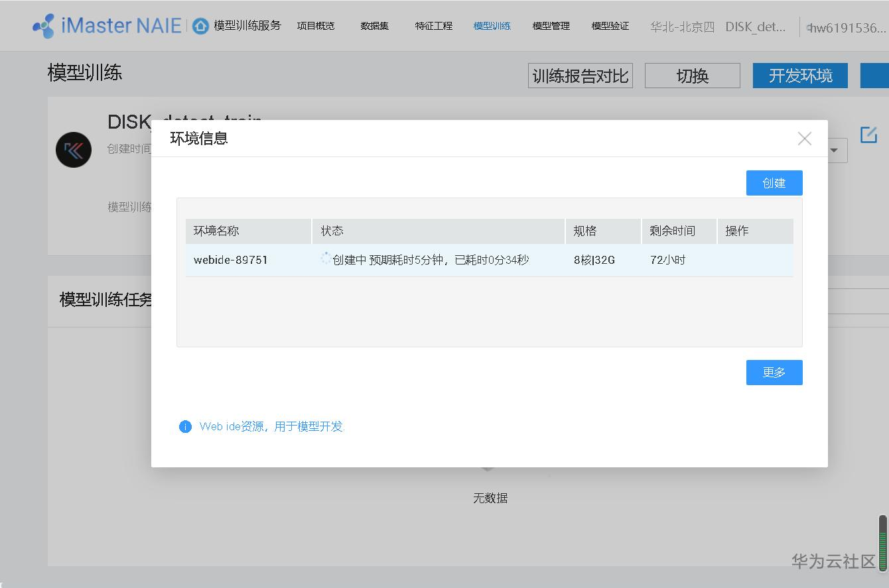Click the 创建中 status text in the row
889x588 pixels.
pos(431,260)
